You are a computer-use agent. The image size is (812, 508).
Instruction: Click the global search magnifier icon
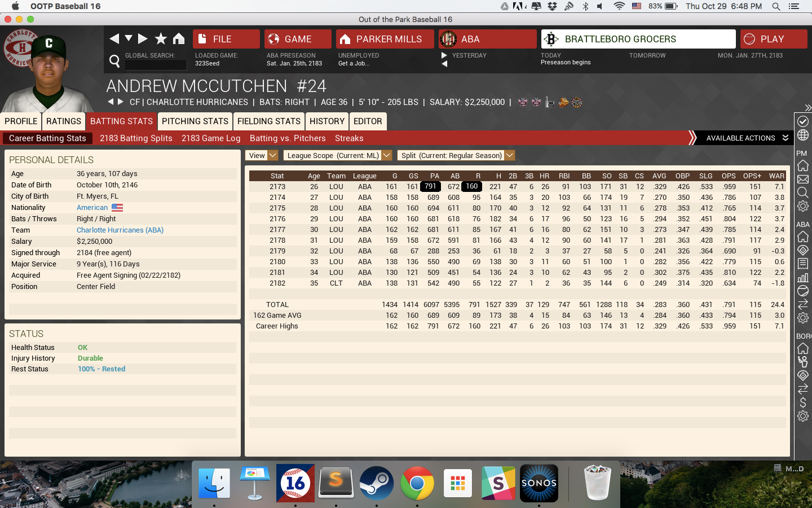114,61
